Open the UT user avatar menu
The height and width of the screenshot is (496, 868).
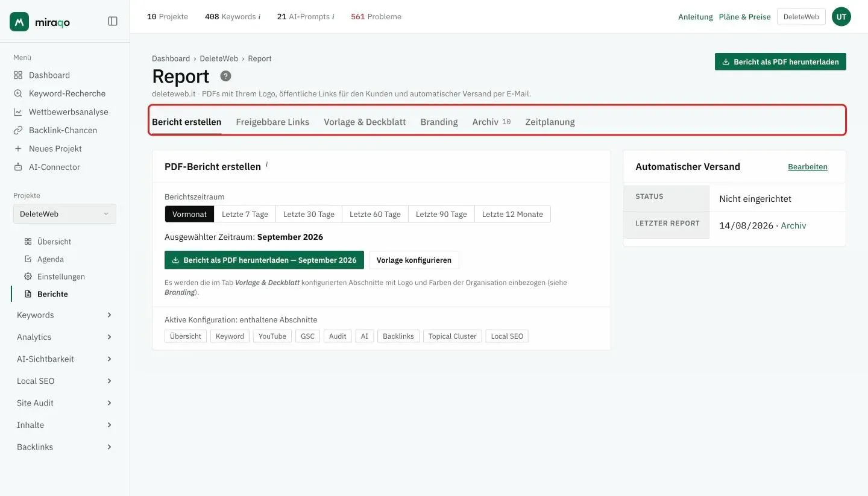[841, 17]
